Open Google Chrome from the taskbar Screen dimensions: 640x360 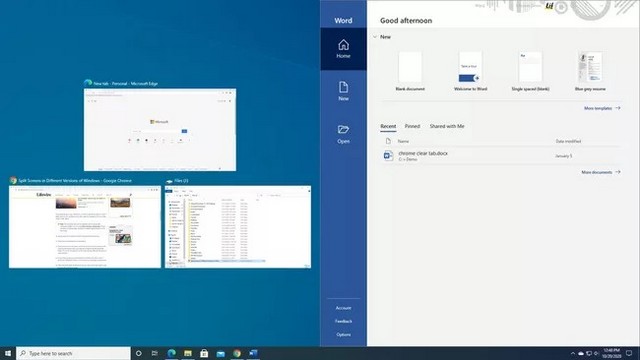click(237, 353)
